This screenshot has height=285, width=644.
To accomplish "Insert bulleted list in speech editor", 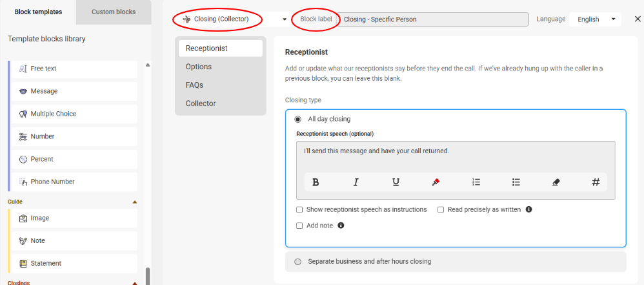I will pos(516,182).
